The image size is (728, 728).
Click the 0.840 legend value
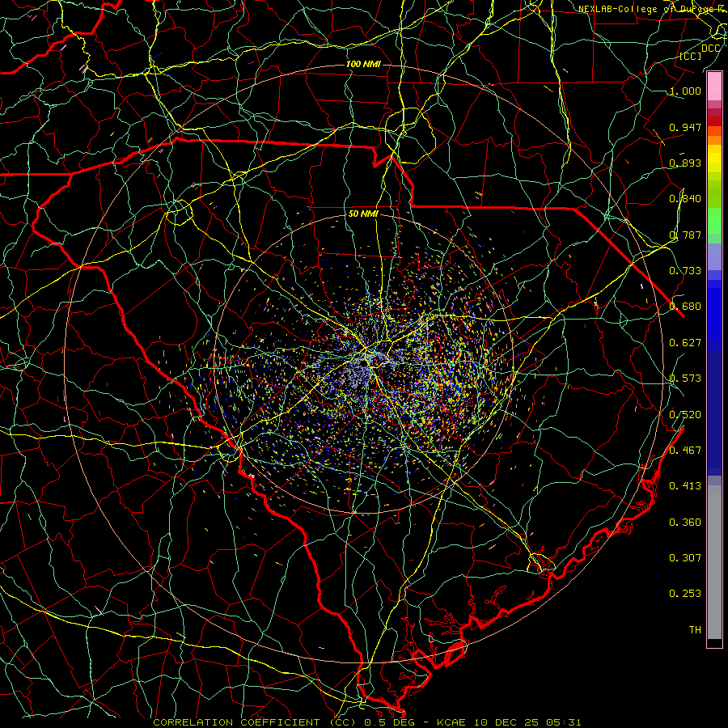pos(685,199)
